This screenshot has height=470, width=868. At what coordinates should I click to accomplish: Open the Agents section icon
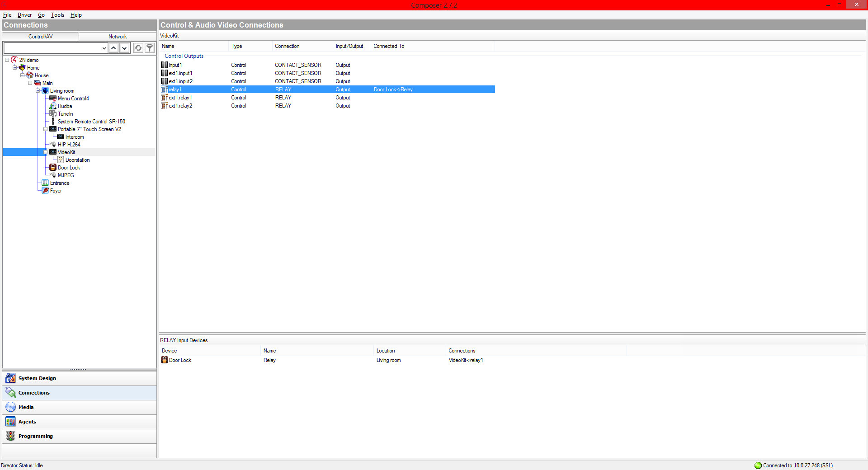click(x=10, y=422)
